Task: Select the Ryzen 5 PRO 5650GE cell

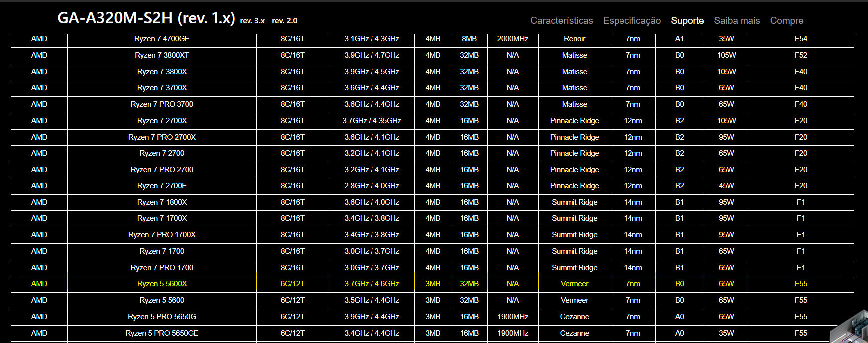Action: click(x=162, y=333)
